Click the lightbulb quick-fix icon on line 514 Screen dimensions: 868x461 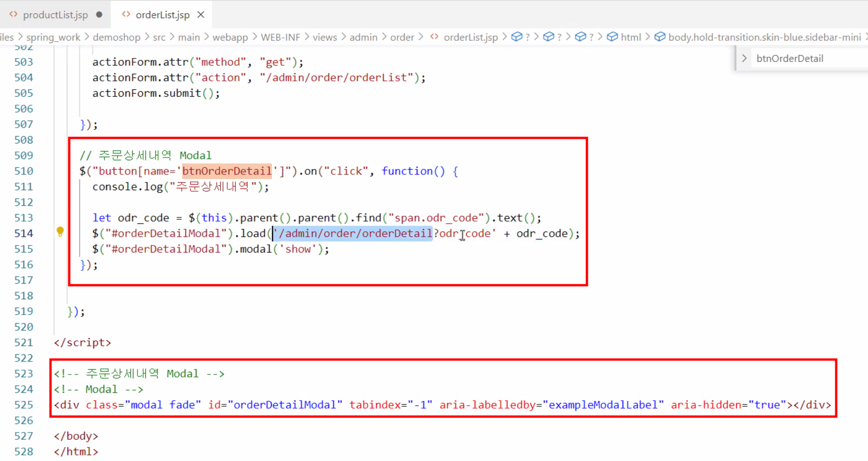coord(60,231)
